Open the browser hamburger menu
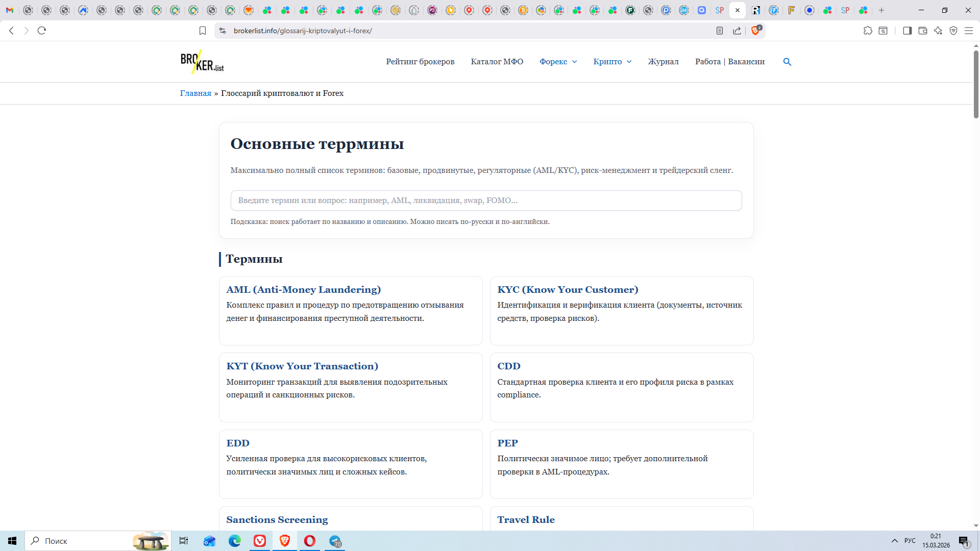Viewport: 980px width, 551px height. [969, 31]
